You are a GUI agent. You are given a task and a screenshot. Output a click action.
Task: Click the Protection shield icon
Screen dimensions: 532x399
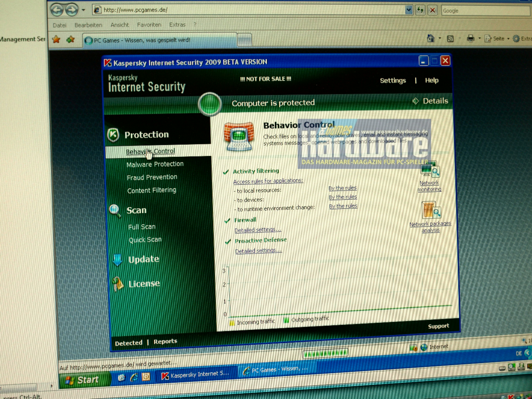click(x=113, y=135)
